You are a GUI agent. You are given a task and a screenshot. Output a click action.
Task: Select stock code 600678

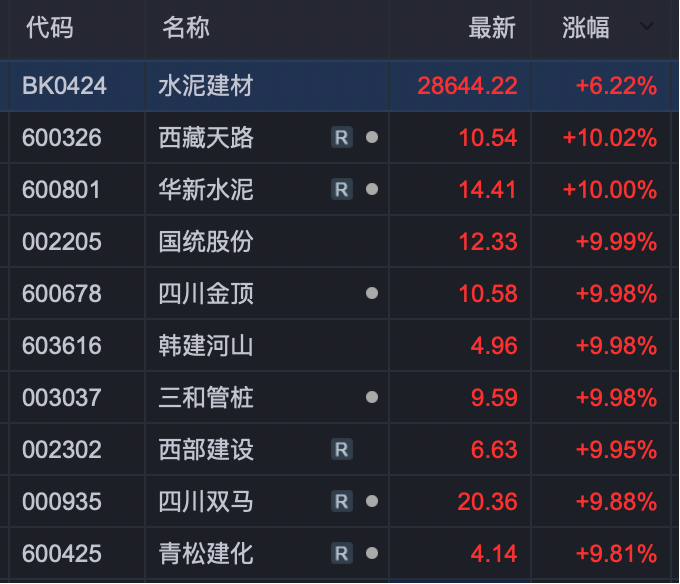tap(62, 294)
